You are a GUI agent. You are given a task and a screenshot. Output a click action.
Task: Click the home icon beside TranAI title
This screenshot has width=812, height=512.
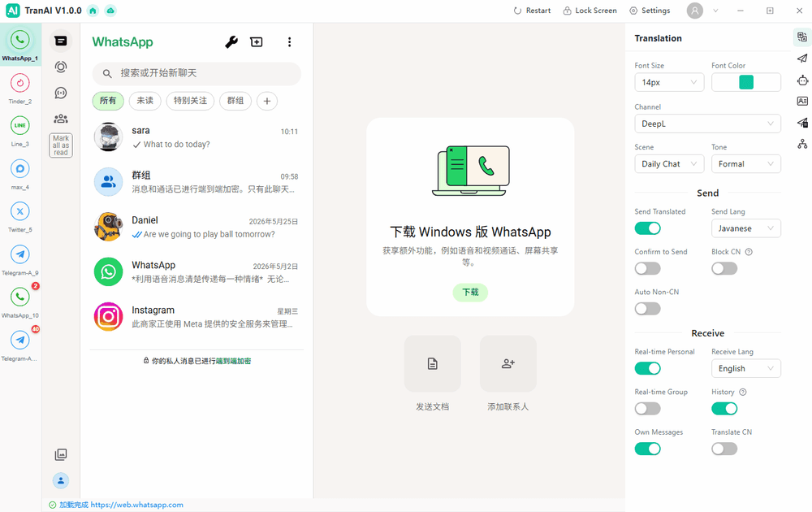tap(93, 11)
